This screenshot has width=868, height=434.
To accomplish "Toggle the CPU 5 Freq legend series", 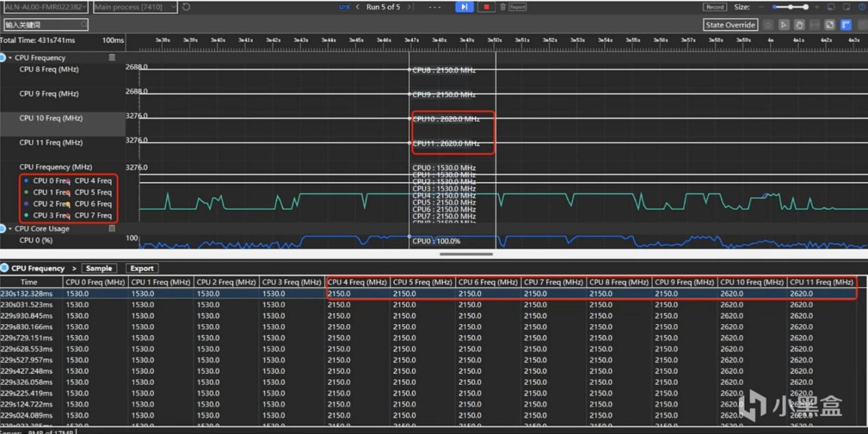I will click(x=93, y=193).
